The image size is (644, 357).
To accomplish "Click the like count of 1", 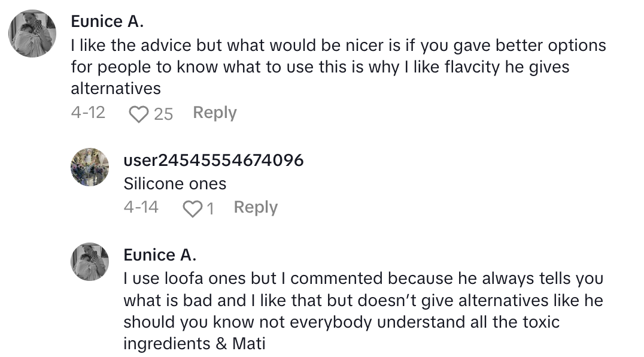I will pyautogui.click(x=210, y=208).
